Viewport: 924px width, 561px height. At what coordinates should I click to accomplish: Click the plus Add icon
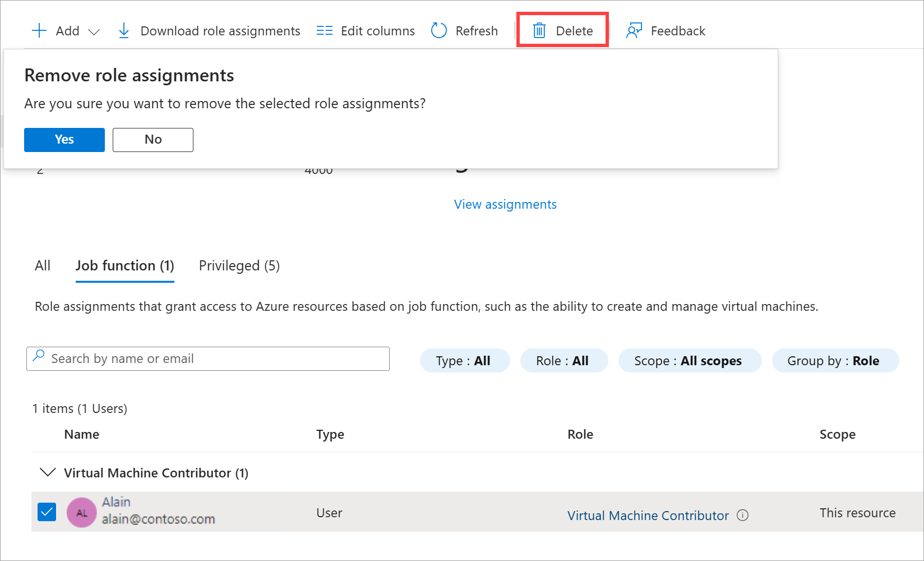[x=39, y=30]
